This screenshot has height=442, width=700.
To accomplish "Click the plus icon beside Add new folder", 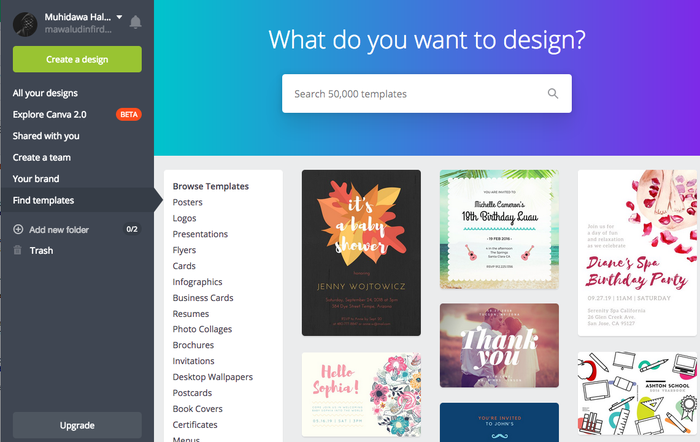I will pyautogui.click(x=18, y=229).
